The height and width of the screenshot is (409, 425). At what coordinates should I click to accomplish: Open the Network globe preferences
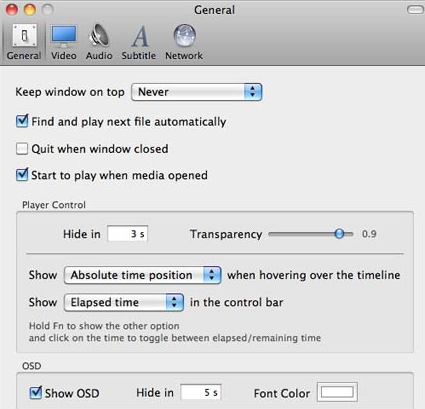(x=184, y=42)
